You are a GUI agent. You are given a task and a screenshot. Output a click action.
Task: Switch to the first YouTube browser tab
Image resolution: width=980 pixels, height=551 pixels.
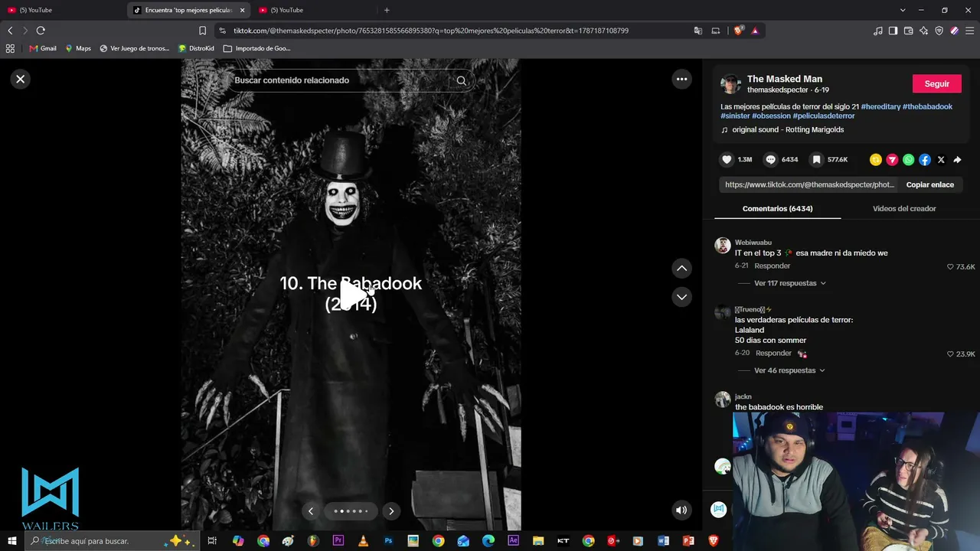61,10
